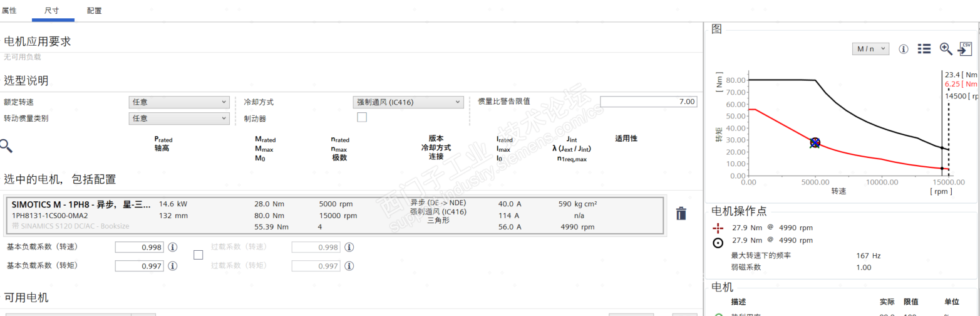Viewport: 980px width, 316px height.
Task: Click the vertical cursor line at 14500 rpm
Action: tap(942, 122)
